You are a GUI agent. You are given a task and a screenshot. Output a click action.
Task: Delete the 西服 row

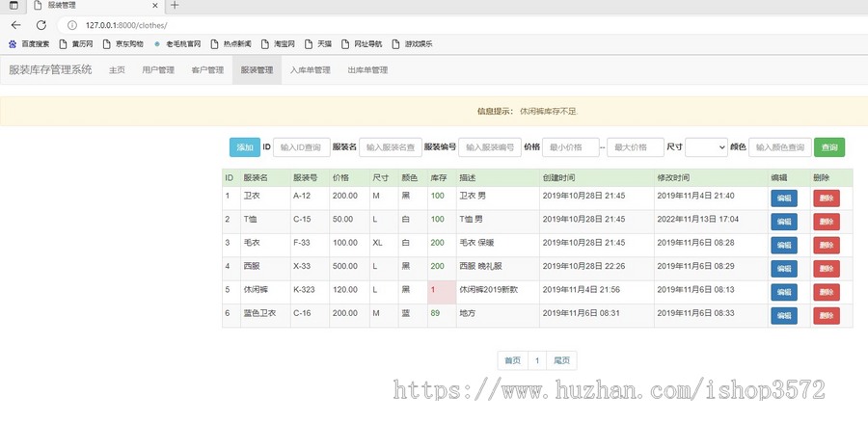pos(826,269)
